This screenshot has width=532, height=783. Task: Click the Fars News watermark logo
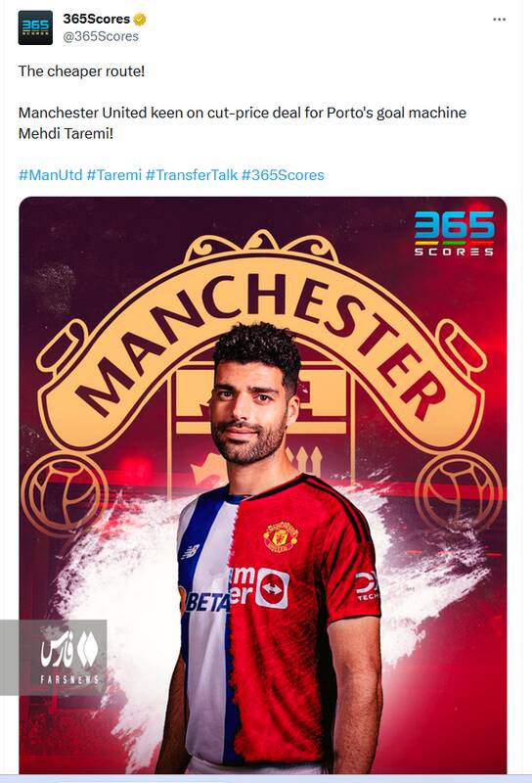coord(69,657)
